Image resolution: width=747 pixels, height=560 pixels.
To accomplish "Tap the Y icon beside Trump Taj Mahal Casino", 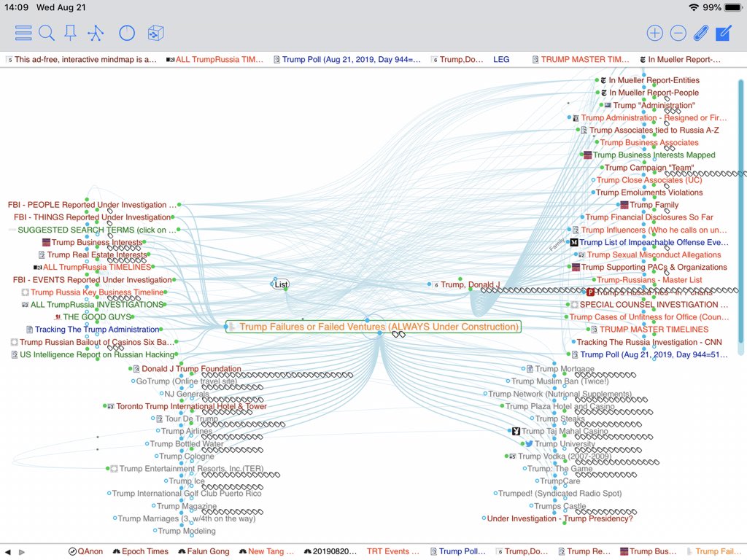I will coord(516,431).
